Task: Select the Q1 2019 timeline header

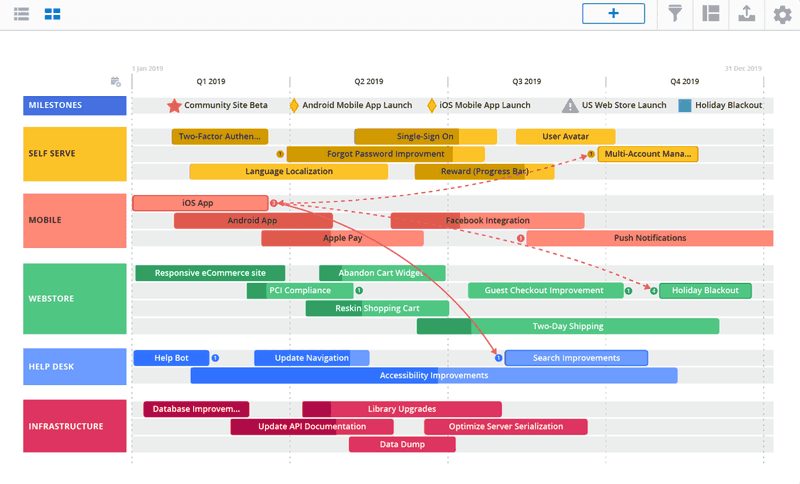Action: (211, 82)
